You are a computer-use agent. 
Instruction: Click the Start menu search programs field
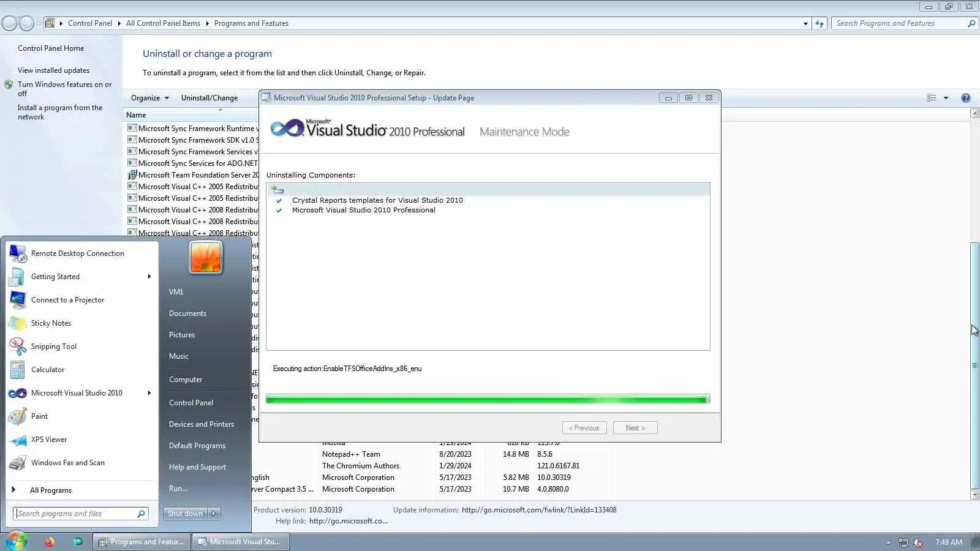[76, 514]
